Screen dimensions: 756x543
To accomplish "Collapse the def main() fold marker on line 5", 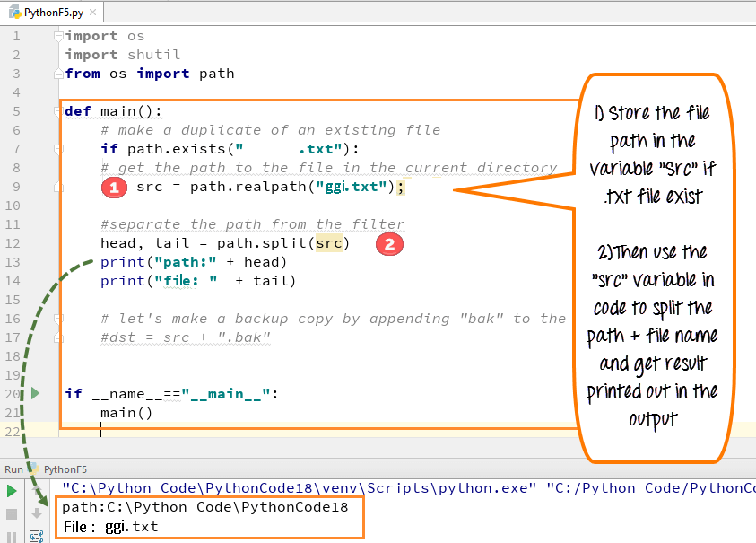I will click(x=58, y=111).
